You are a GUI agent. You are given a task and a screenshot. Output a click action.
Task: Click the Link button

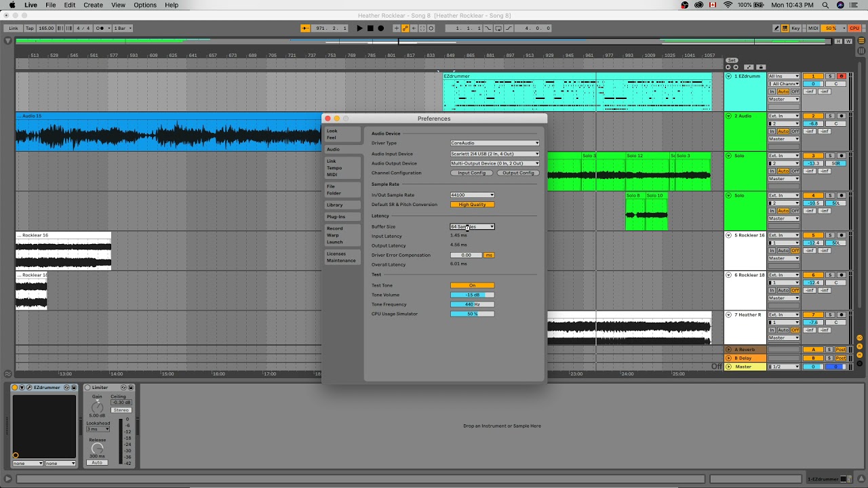pos(14,28)
